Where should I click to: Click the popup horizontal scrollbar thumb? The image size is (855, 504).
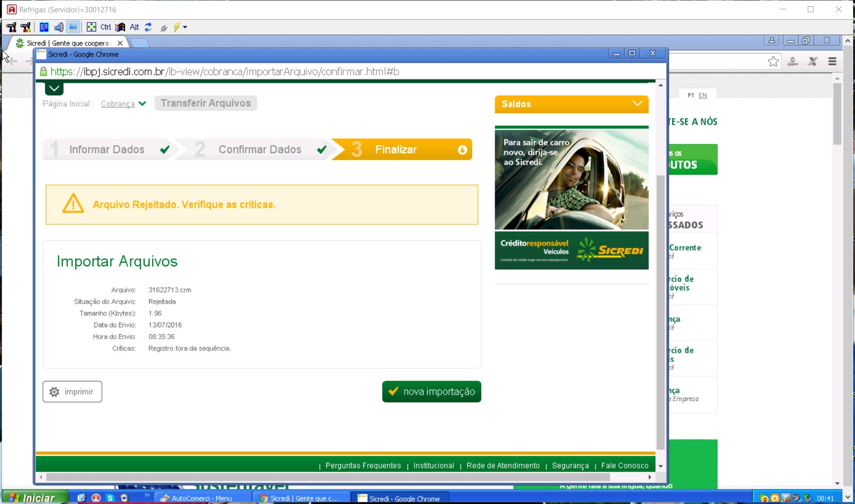[x=328, y=477]
